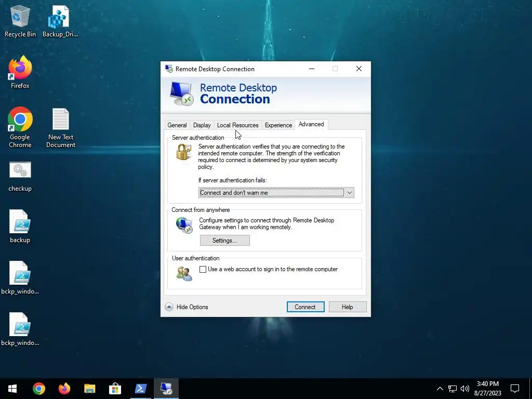Image resolution: width=532 pixels, height=399 pixels.
Task: Click the padlock icon under Server authentication
Action: coord(183,152)
